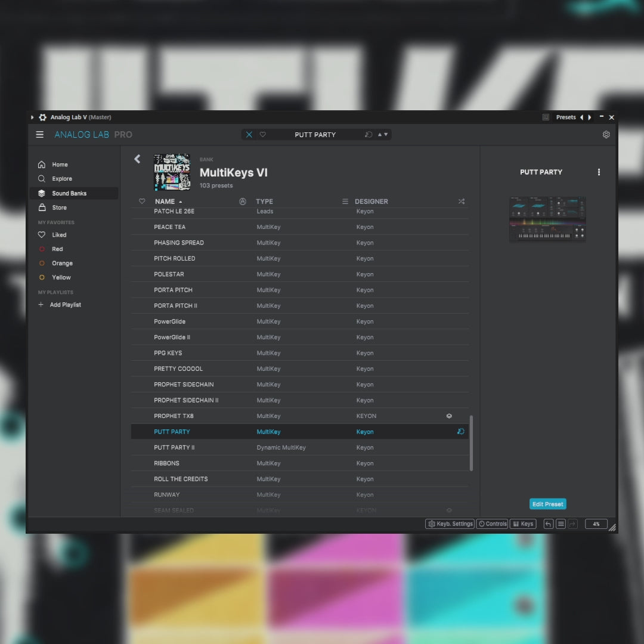Open Explore in sidebar

click(x=61, y=179)
